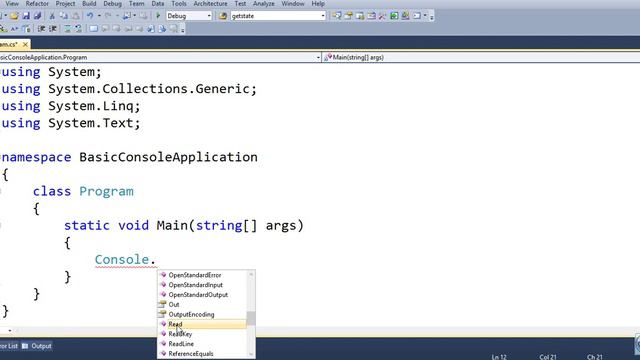Open the Build menu
Screen dimensions: 640x360
[89, 4]
